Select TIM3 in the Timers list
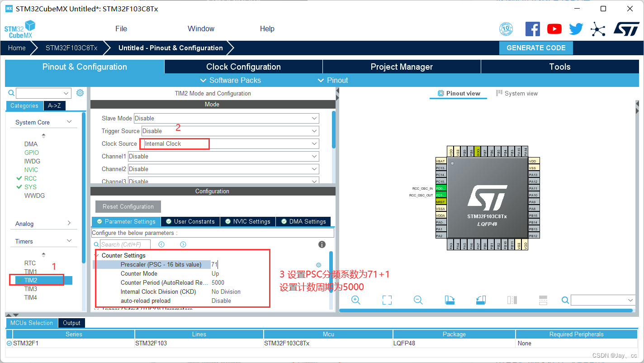The width and height of the screenshot is (644, 363). coord(31,289)
